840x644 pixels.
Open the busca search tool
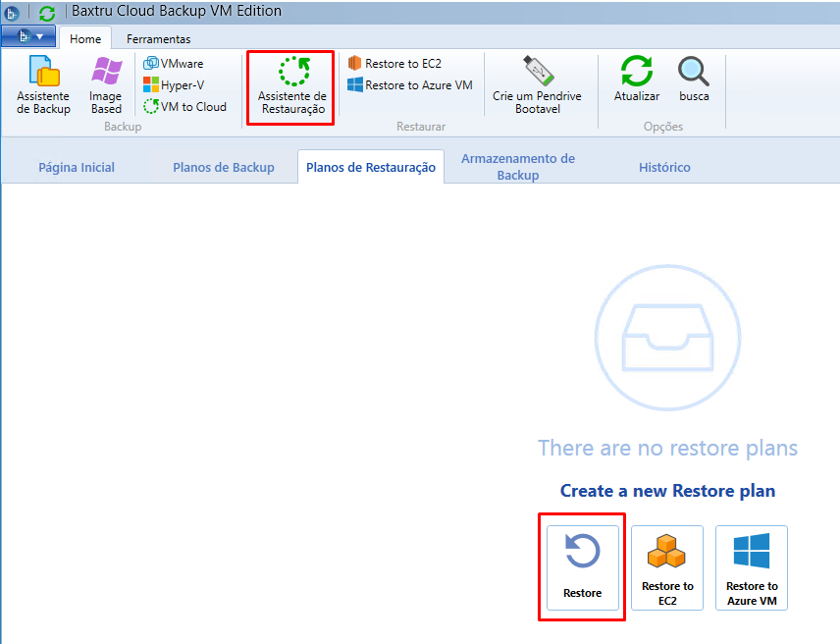(x=694, y=79)
